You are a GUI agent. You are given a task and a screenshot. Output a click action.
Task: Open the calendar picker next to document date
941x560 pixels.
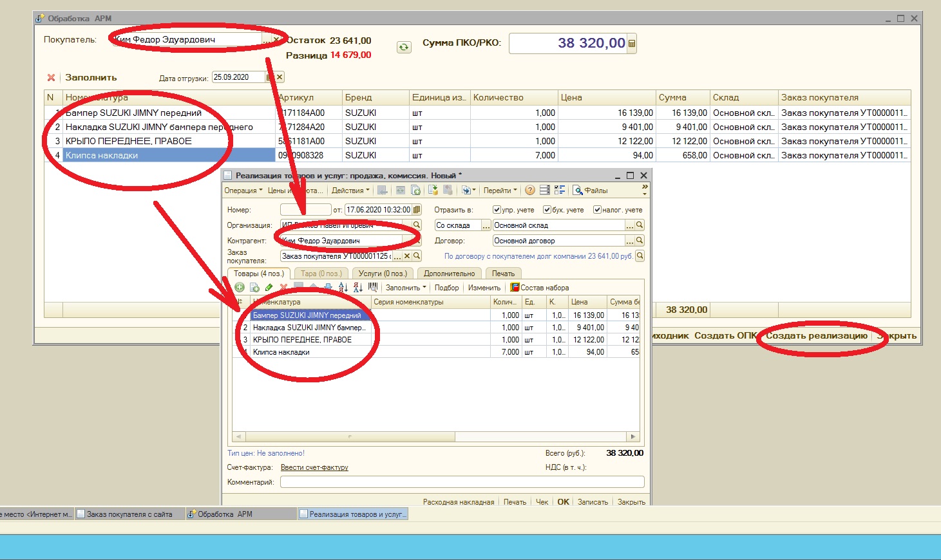[x=417, y=210]
